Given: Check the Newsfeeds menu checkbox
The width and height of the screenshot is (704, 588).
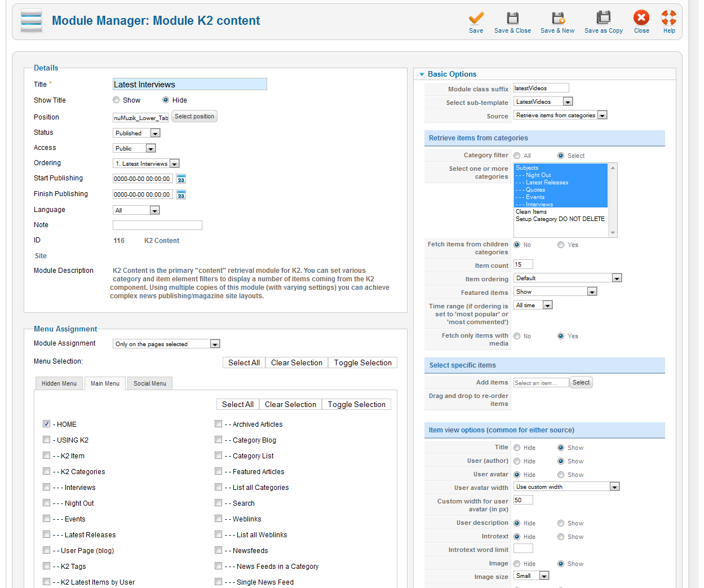Looking at the screenshot, I should click(218, 550).
